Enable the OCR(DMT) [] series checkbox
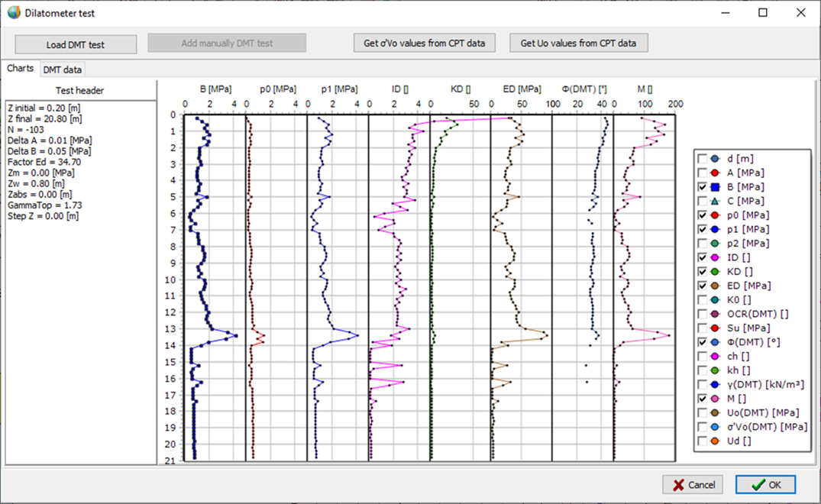Image resolution: width=821 pixels, height=504 pixels. click(703, 314)
